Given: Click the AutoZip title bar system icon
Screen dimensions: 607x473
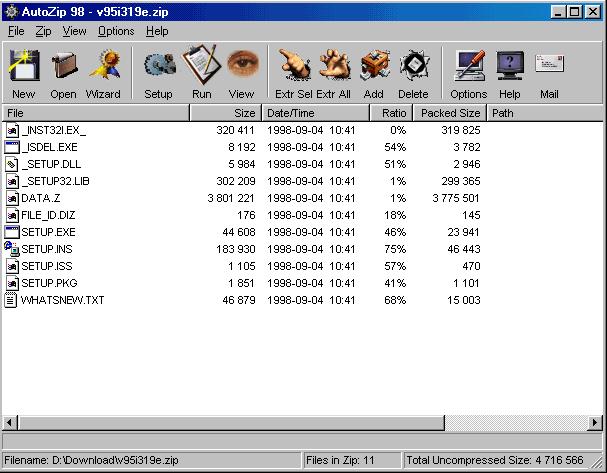Looking at the screenshot, I should [12, 12].
